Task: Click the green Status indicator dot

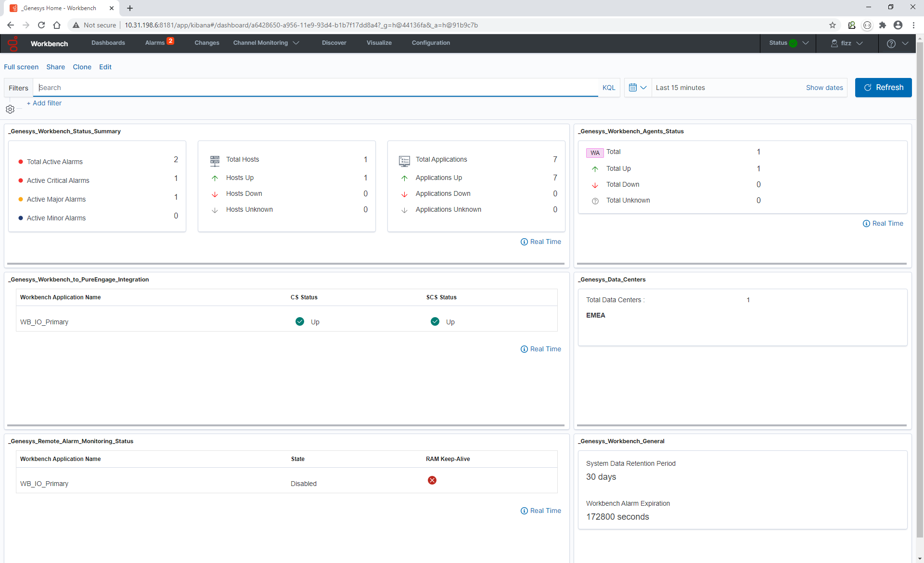Action: click(x=792, y=43)
